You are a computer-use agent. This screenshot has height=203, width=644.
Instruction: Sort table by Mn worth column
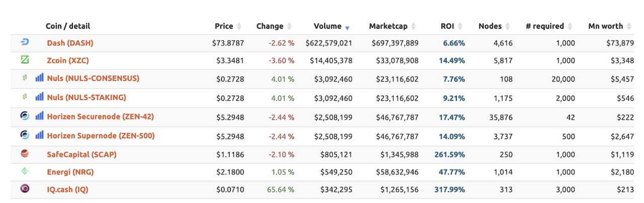609,26
